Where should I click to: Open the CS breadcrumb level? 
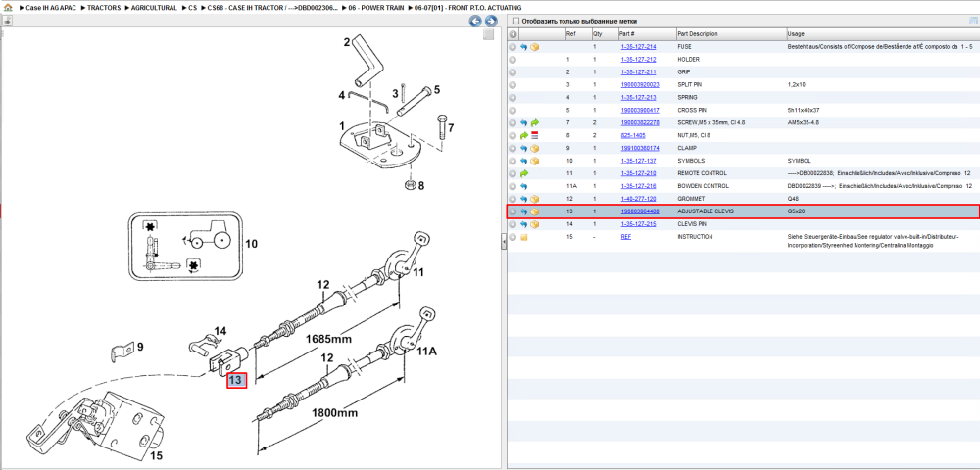(x=192, y=8)
